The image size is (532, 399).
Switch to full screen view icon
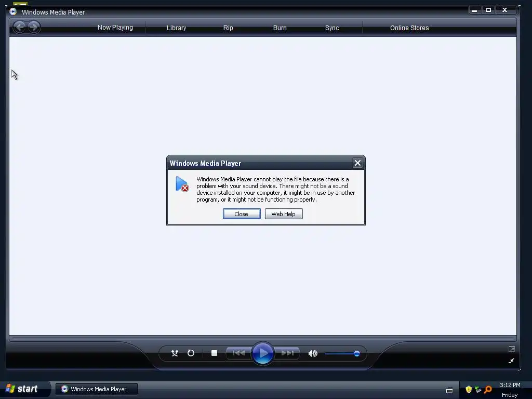coord(512,349)
